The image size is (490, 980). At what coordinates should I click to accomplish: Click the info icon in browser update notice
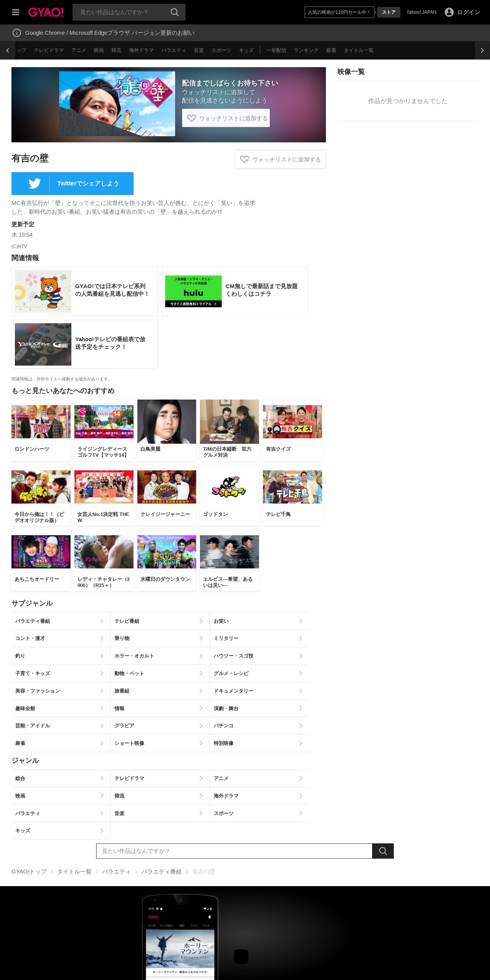coord(17,33)
